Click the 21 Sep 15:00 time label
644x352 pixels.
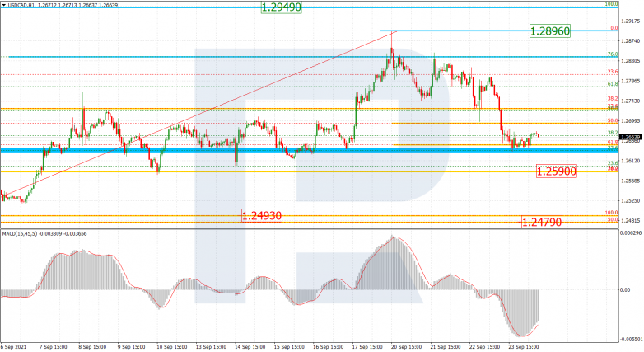pyautogui.click(x=446, y=347)
